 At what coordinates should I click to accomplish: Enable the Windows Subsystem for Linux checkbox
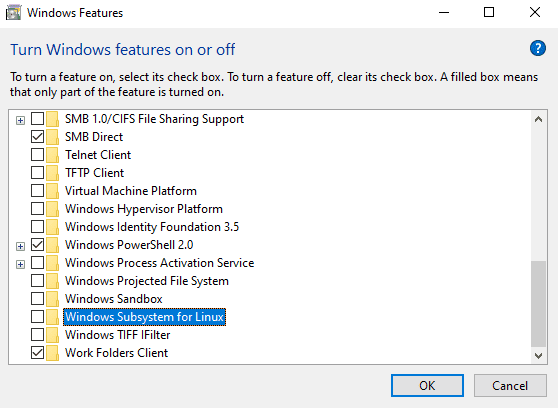point(37,317)
